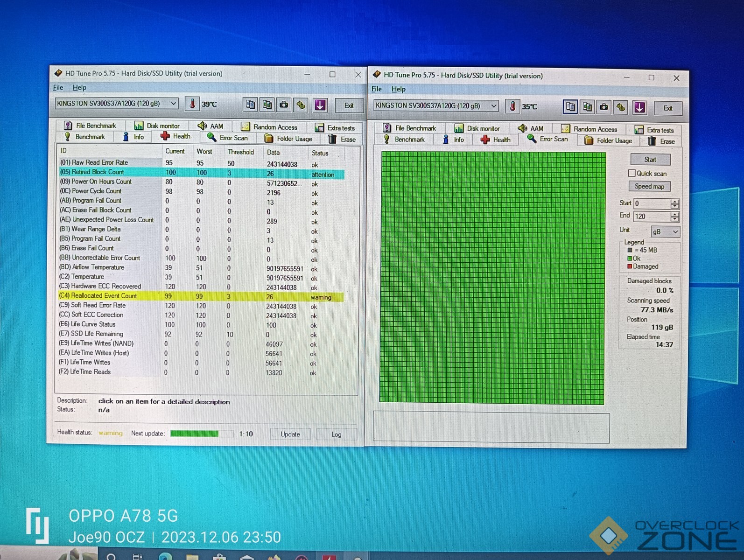The image size is (744, 560).
Task: Open the Folder Usage tab in left window
Action: (288, 139)
